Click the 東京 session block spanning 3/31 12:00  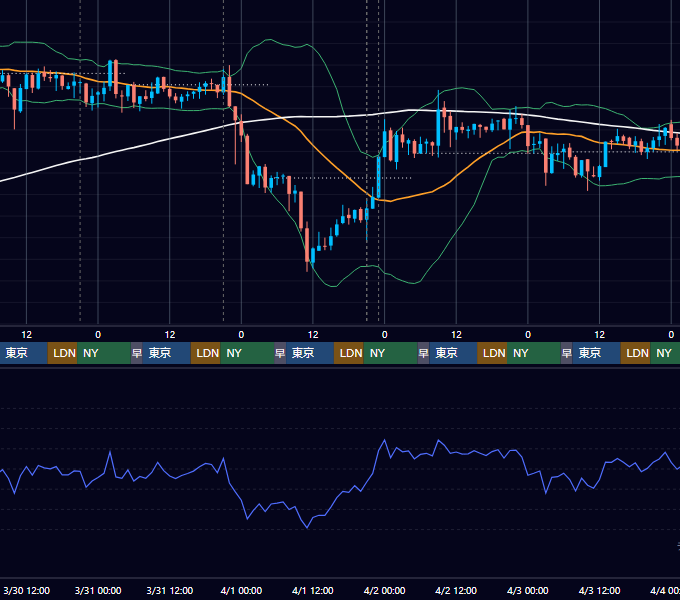coord(167,353)
